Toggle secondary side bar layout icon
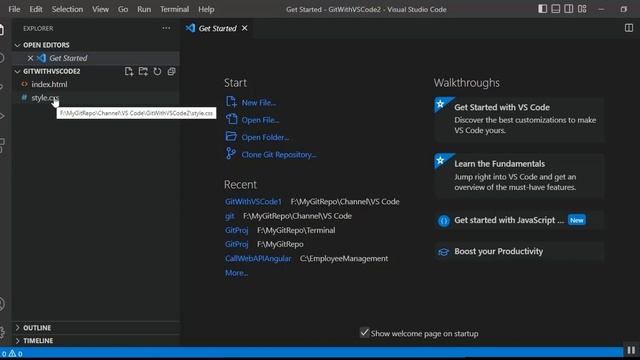The height and width of the screenshot is (360, 640). 569,9
